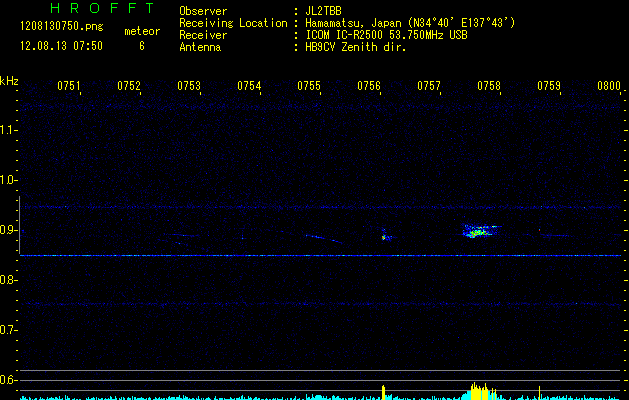Click the 0.7 kHz frequency label

9,330
